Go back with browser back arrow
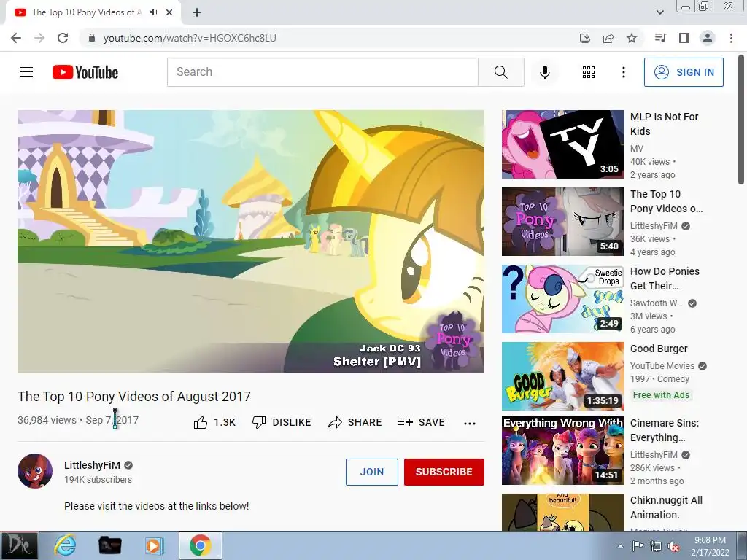Viewport: 747px width, 560px height. (x=16, y=38)
